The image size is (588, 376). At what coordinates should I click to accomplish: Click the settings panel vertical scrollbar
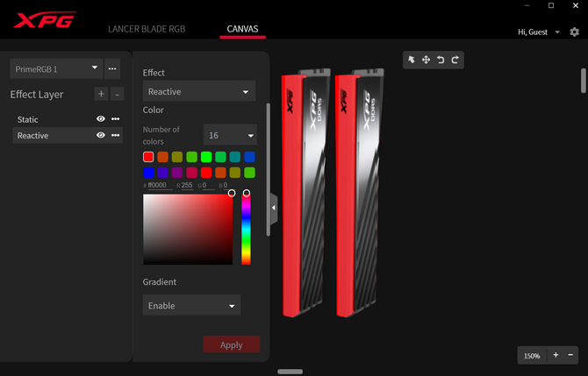point(269,170)
